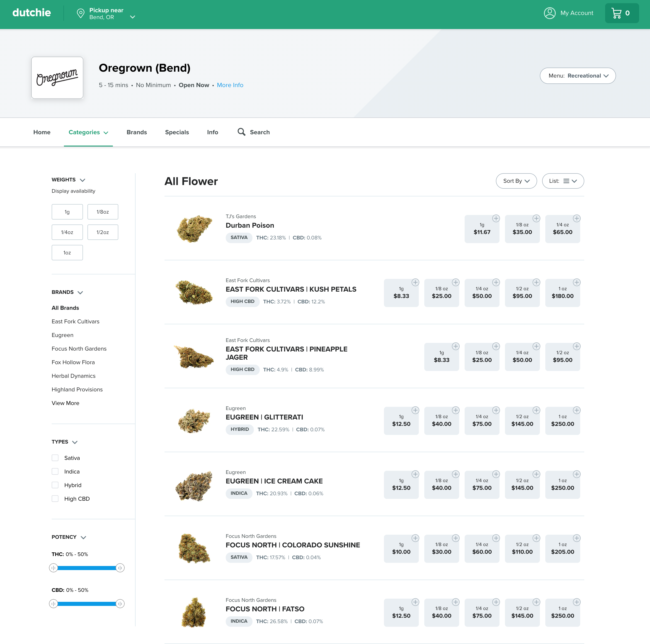
Task: Add Fatso 1/8 oz plus icon
Action: point(456,602)
